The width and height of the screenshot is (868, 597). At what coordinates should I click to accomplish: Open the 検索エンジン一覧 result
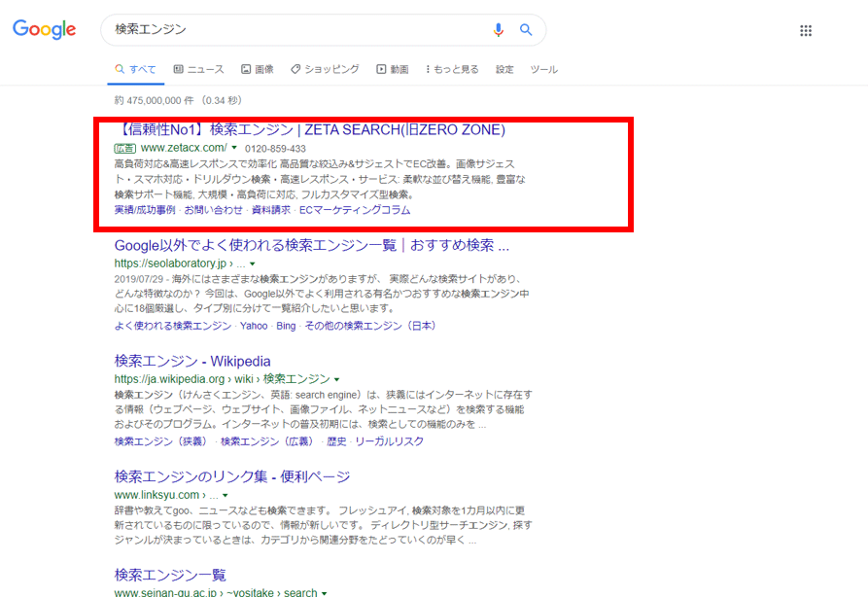point(170,575)
